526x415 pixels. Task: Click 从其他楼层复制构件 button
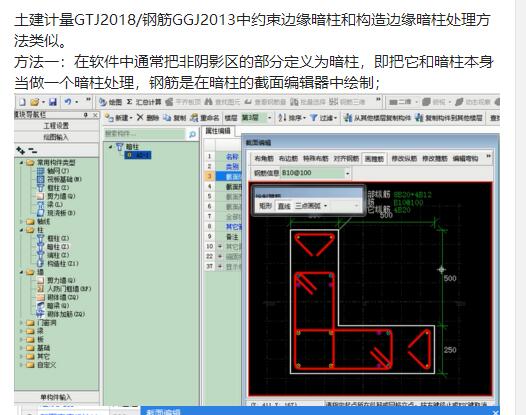point(377,118)
